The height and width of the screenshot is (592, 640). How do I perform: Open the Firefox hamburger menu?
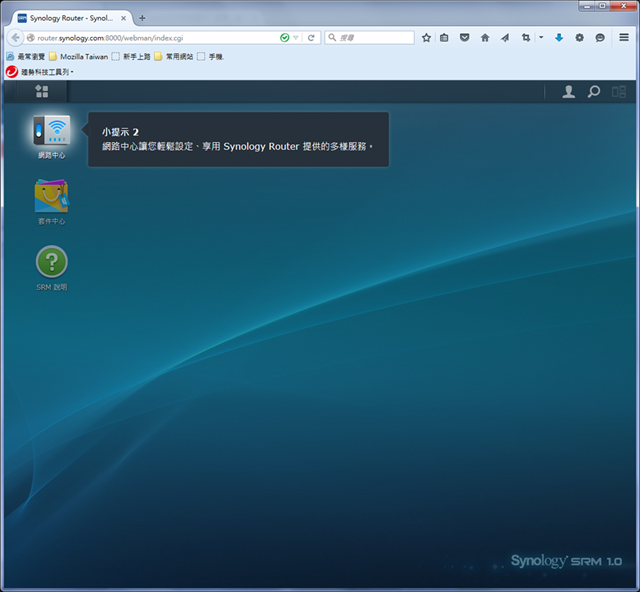coord(624,38)
